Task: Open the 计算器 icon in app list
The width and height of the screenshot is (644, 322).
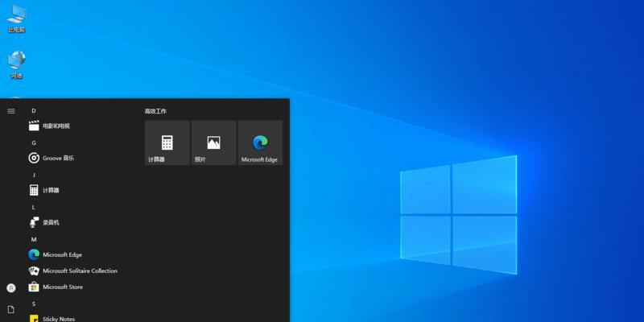Action: pos(34,190)
